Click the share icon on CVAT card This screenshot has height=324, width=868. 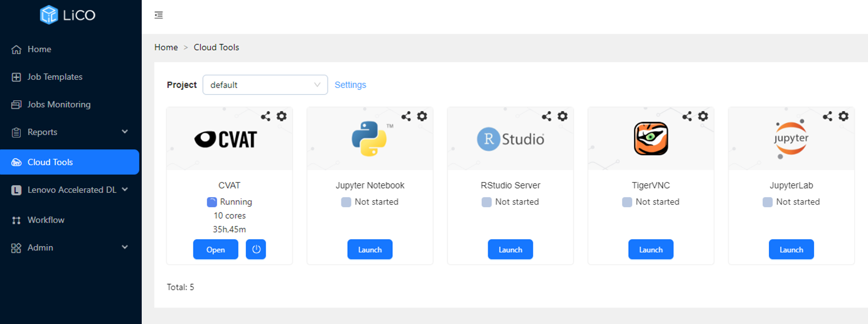pyautogui.click(x=266, y=116)
